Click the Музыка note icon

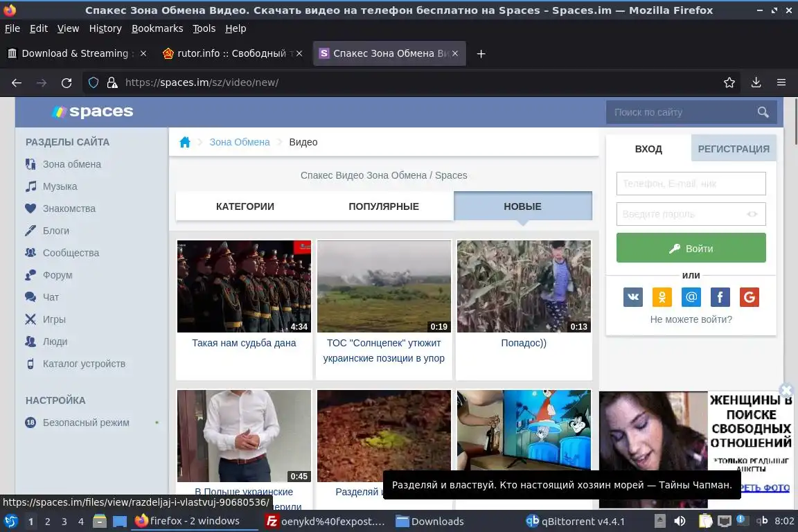(x=30, y=186)
